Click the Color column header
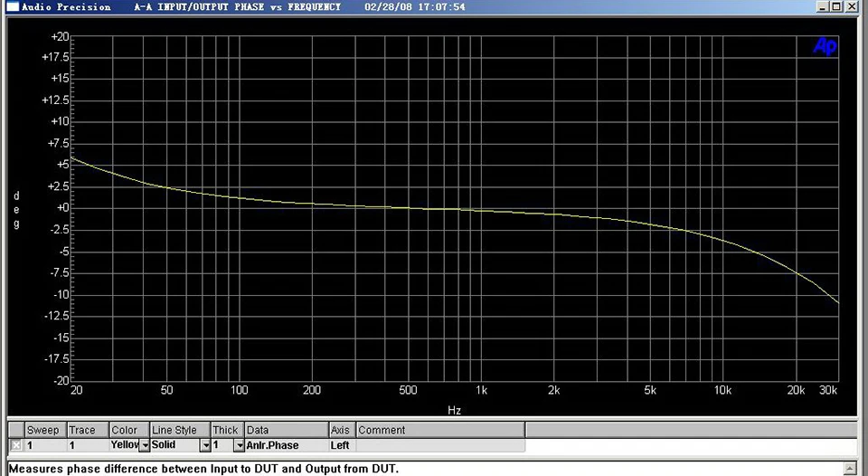Viewport: 868px width, 476px height. coord(129,430)
